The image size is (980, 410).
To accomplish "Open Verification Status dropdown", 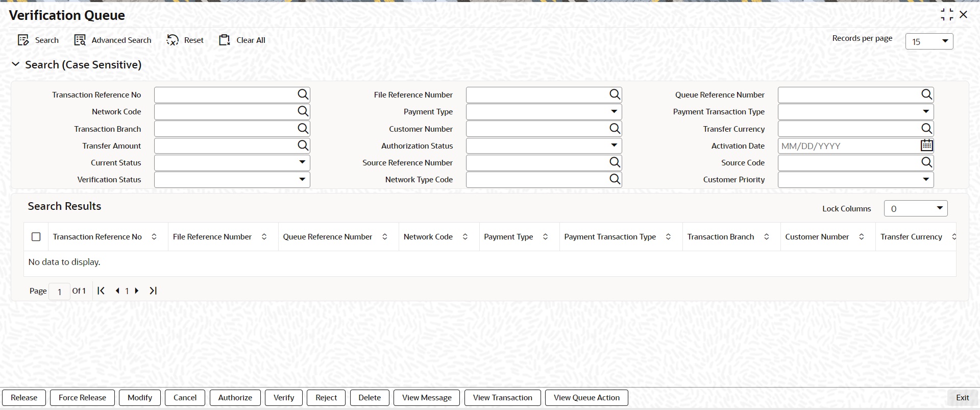I will pyautogui.click(x=232, y=179).
